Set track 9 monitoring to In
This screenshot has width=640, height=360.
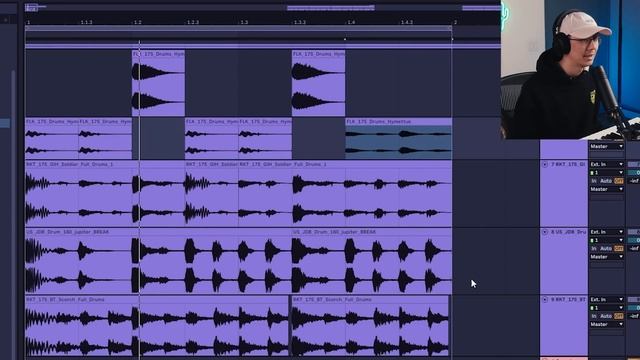click(594, 316)
